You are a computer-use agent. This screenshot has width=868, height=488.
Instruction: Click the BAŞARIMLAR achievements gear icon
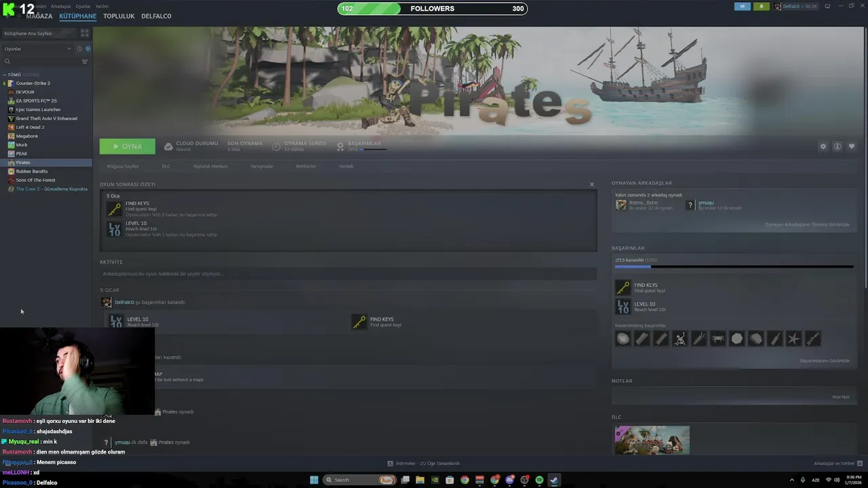click(341, 146)
